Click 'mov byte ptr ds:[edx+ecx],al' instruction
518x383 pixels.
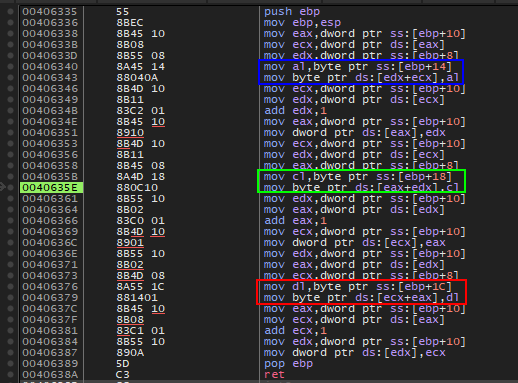pyautogui.click(x=361, y=78)
